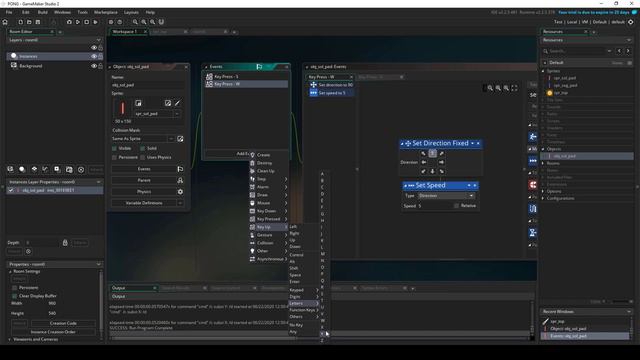Click the fit-to-view icon in the event editor

(x=514, y=88)
